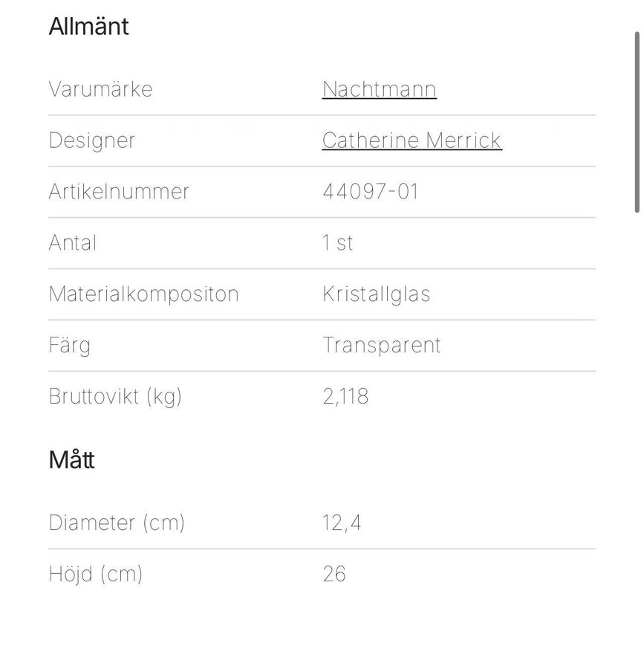Click the Materialkompositon label

(143, 294)
